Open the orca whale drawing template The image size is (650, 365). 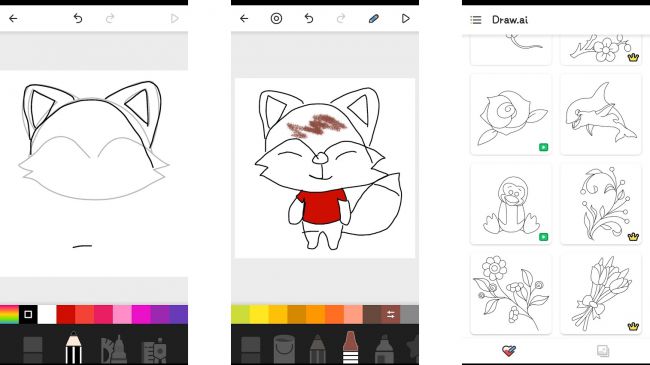601,114
